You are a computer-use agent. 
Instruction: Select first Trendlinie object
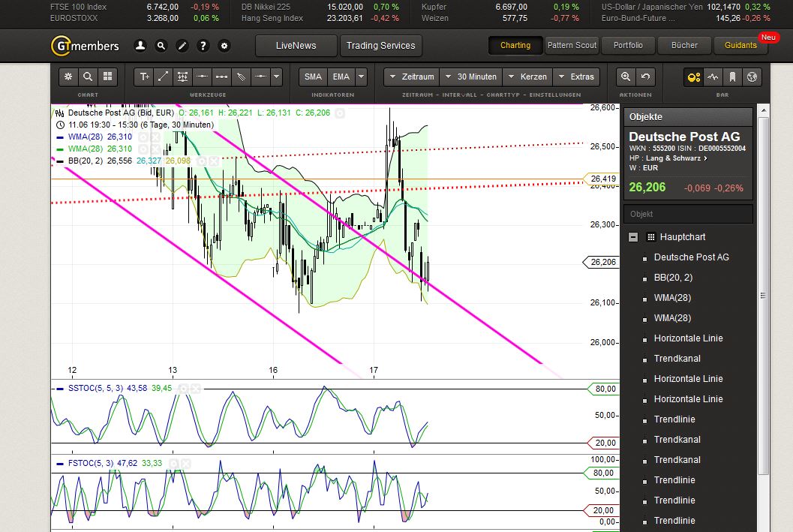click(x=674, y=419)
